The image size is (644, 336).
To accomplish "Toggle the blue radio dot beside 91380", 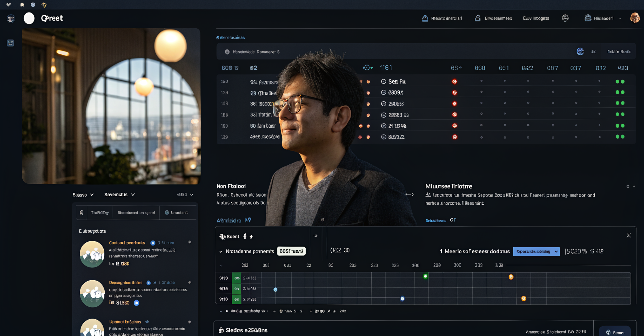I will pyautogui.click(x=136, y=303).
